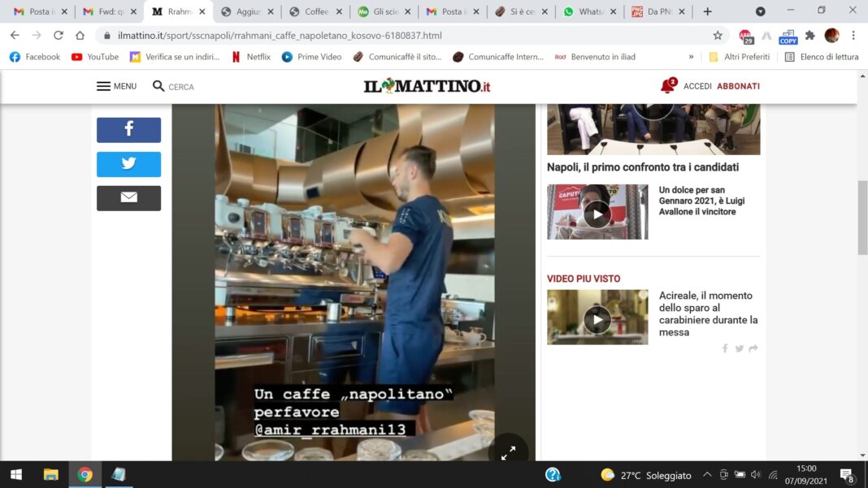Image resolution: width=868 pixels, height=488 pixels.
Task: Share article via Facebook button
Action: coord(128,130)
